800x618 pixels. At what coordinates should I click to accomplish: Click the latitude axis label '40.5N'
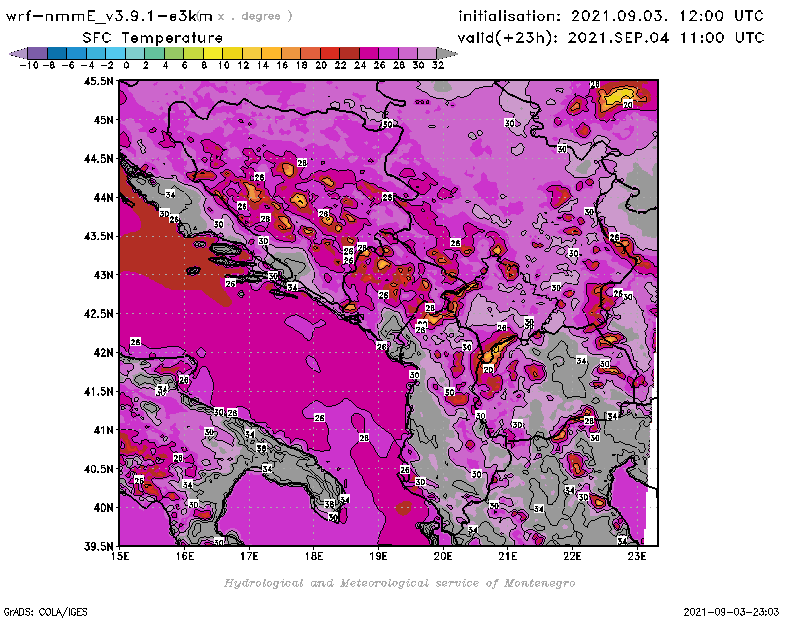point(98,469)
